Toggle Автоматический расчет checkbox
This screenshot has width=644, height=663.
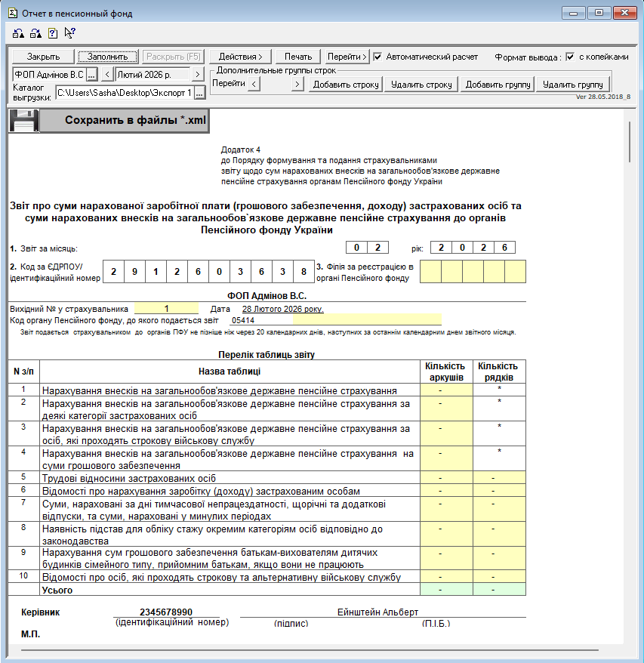pyautogui.click(x=378, y=57)
